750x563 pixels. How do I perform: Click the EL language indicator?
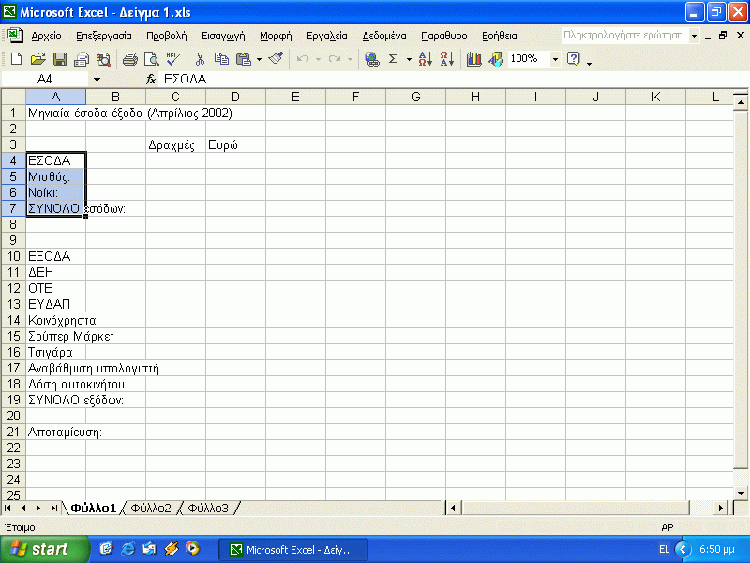pyautogui.click(x=664, y=549)
